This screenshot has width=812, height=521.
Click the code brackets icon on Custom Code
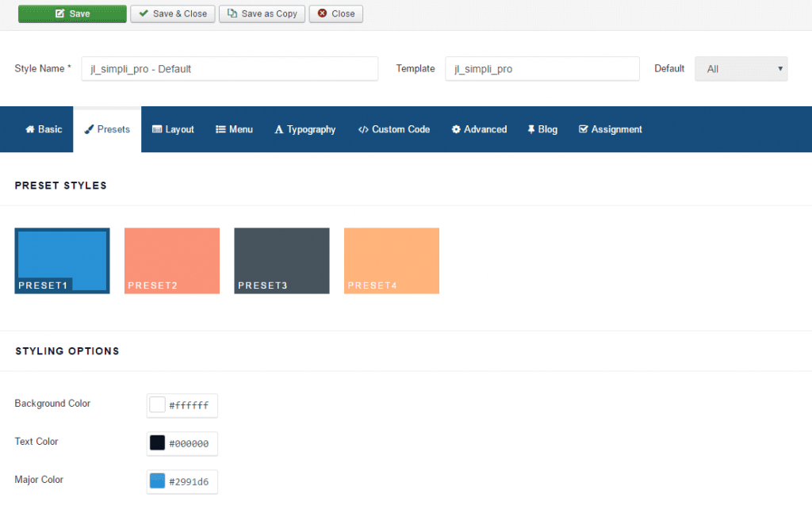click(366, 129)
